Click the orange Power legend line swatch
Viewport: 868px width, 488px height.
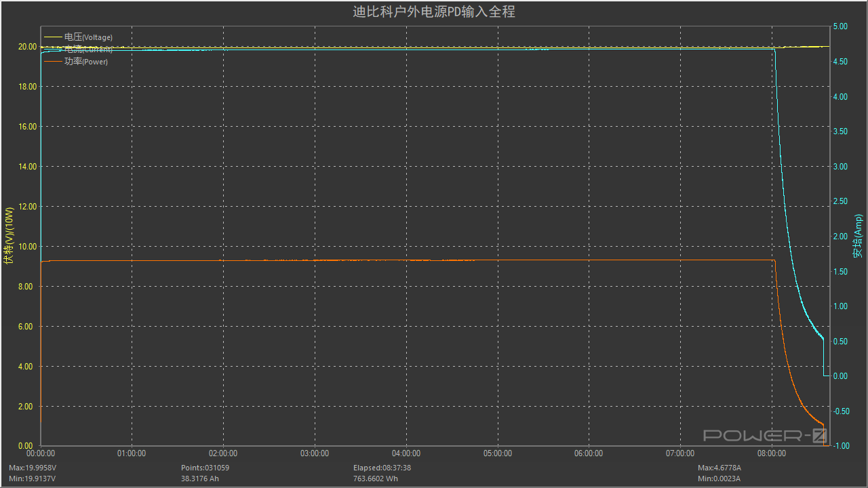click(x=53, y=62)
